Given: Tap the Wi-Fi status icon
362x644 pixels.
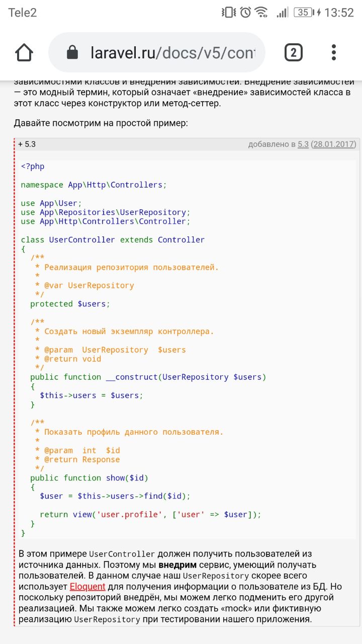Looking at the screenshot, I should [x=261, y=13].
